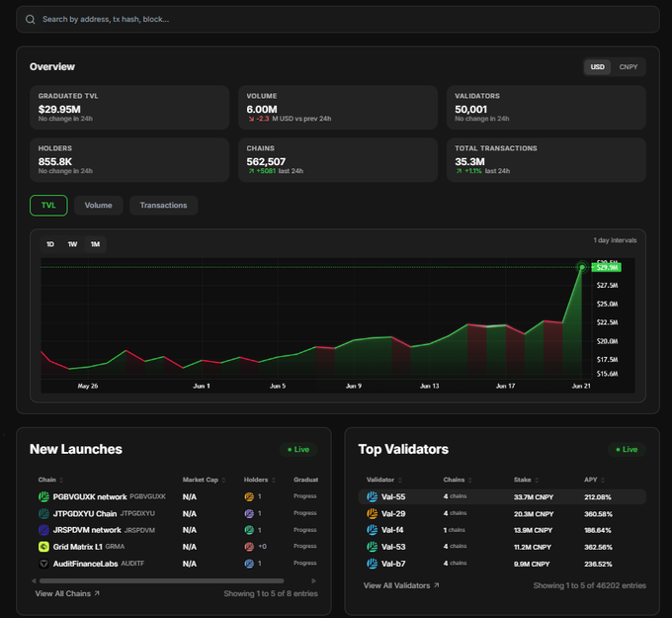Sort validators by Chains column

click(458, 480)
